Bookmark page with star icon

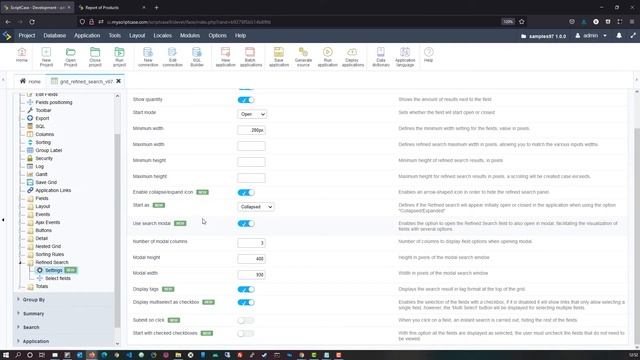[x=522, y=22]
